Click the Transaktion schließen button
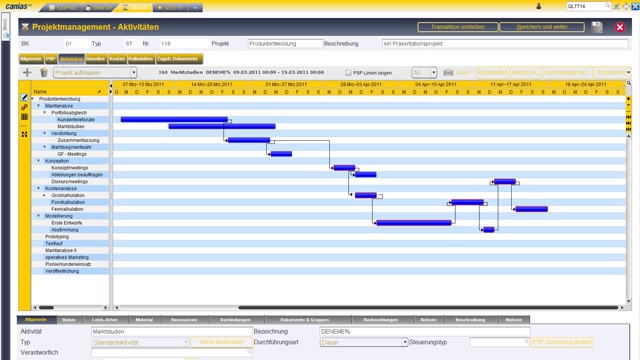 pos(458,27)
